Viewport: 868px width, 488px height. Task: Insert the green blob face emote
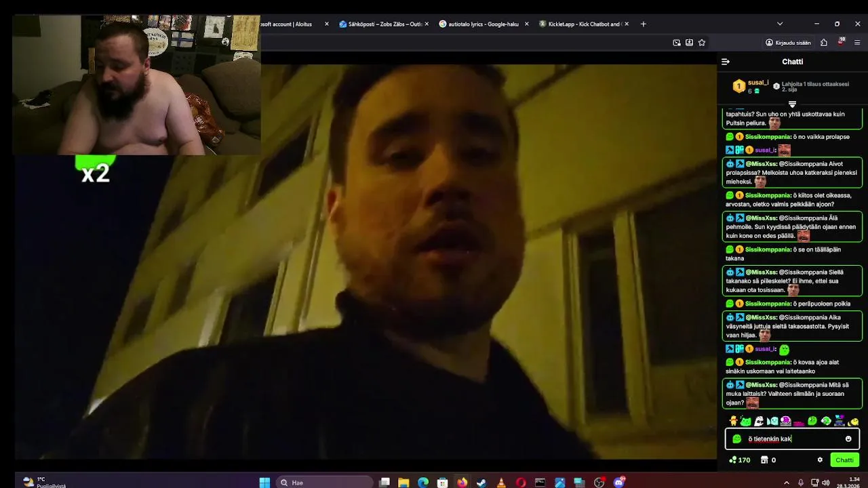pyautogui.click(x=812, y=422)
